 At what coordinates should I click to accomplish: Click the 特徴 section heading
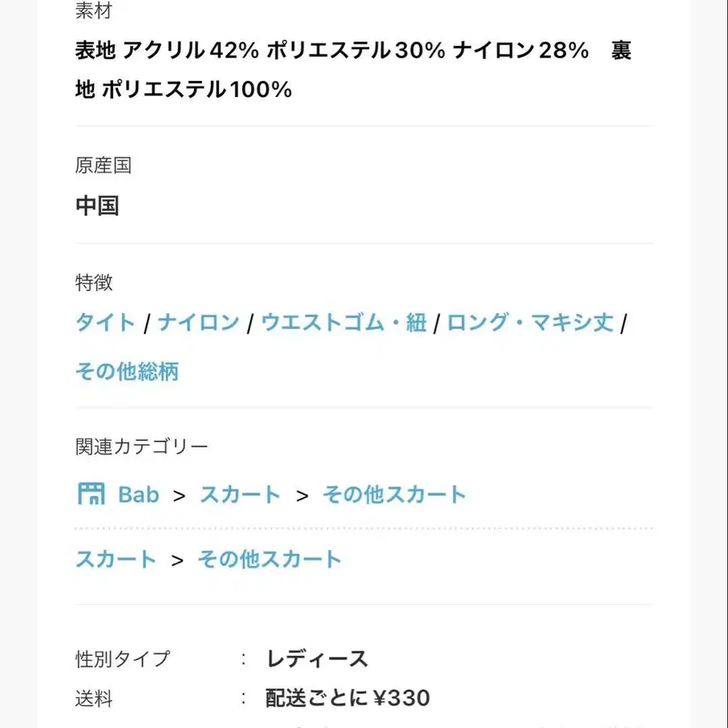click(x=94, y=282)
